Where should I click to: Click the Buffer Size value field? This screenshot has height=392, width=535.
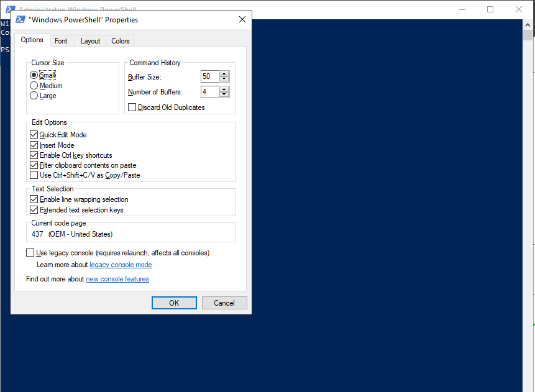[210, 76]
